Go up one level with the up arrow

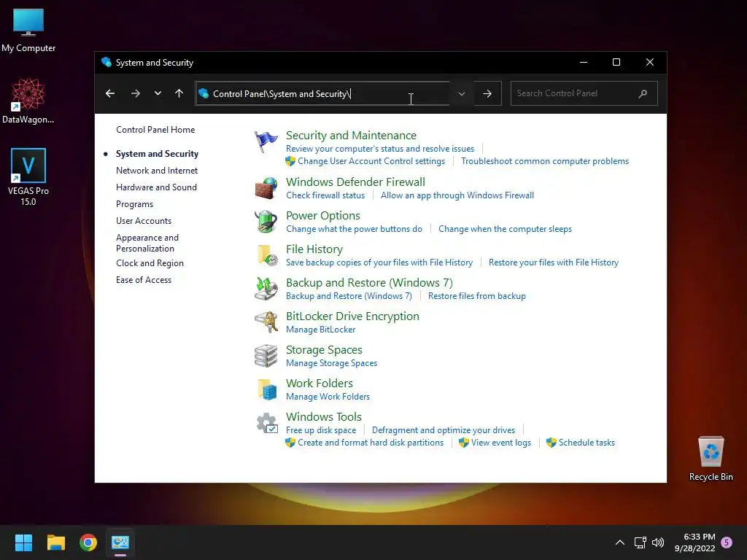point(179,93)
